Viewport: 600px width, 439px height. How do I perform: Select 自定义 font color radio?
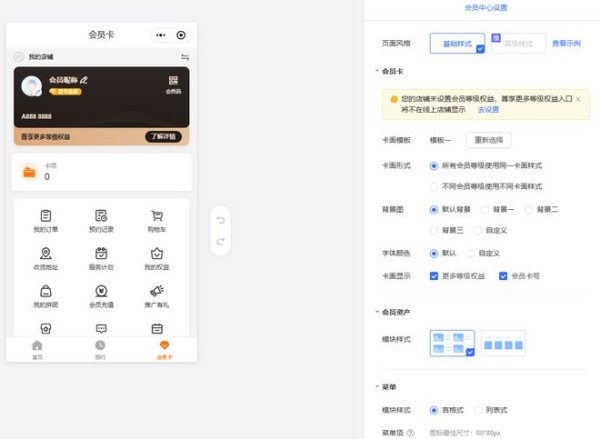coord(470,253)
